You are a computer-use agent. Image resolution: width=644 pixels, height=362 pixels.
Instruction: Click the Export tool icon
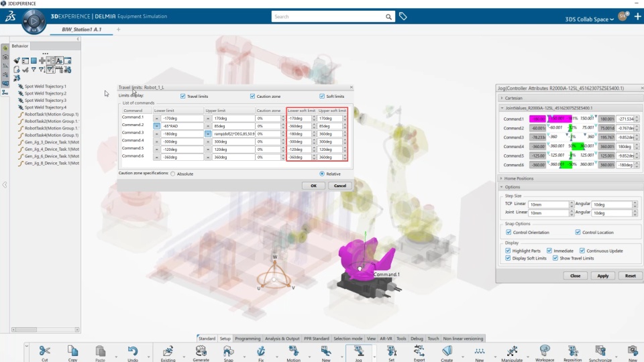coord(419,351)
